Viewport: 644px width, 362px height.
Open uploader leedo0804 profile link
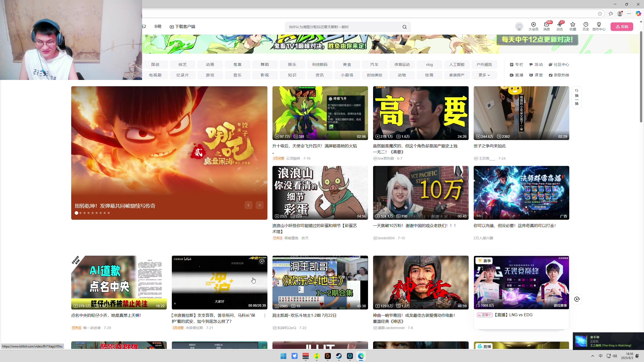tap(386, 238)
